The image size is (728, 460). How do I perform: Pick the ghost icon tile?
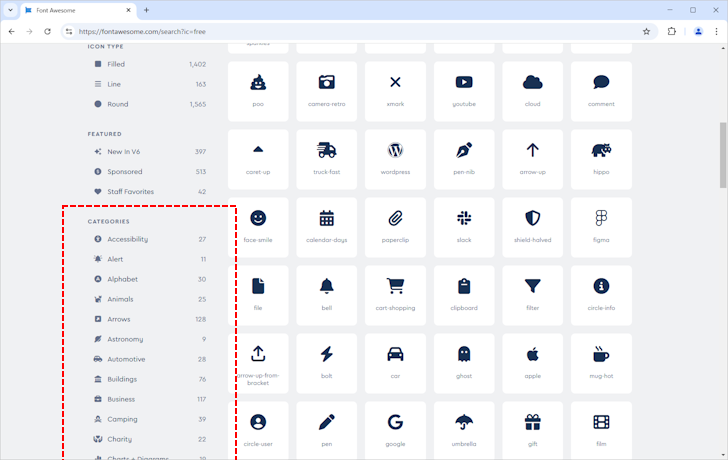click(x=464, y=363)
